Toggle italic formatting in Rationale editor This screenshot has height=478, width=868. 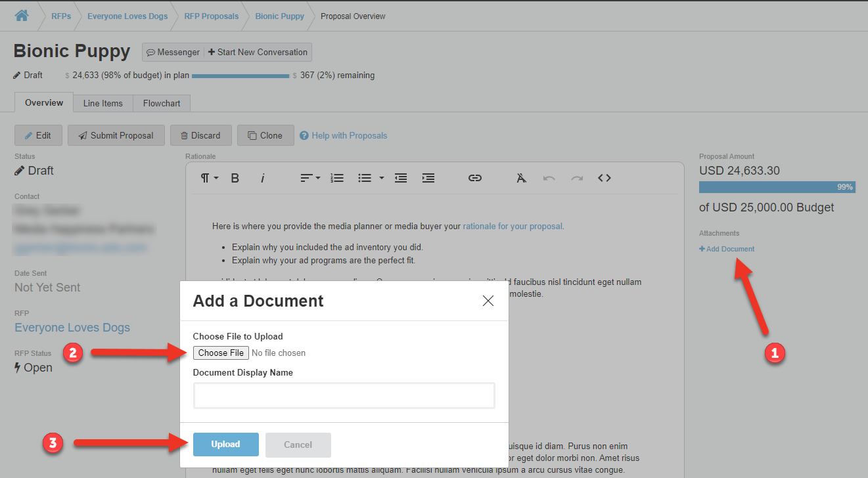[263, 178]
